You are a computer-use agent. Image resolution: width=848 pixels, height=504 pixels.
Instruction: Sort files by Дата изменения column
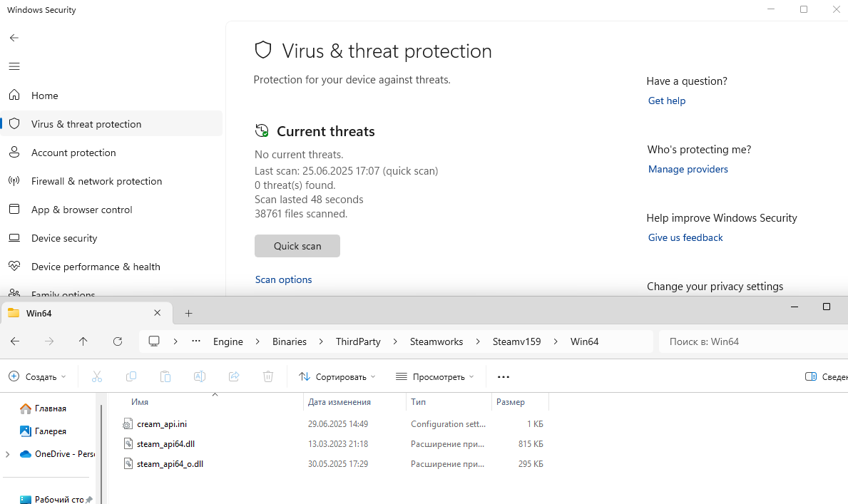[x=339, y=402]
